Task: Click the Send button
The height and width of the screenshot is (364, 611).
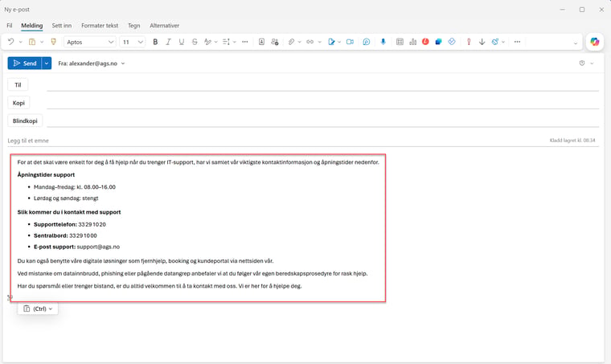Action: pos(25,63)
